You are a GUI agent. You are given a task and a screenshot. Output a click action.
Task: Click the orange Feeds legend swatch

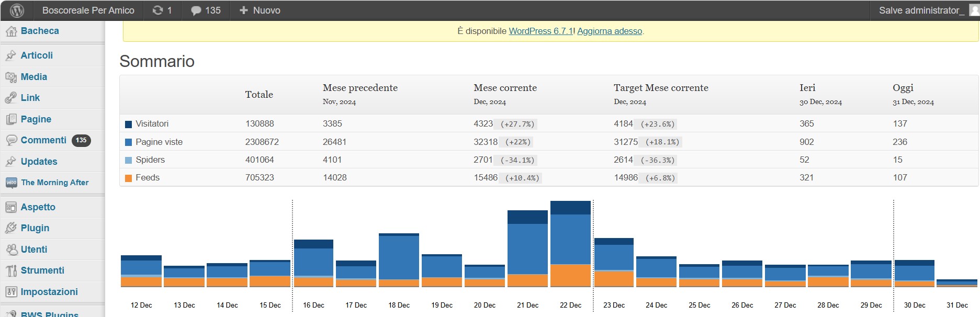[128, 178]
